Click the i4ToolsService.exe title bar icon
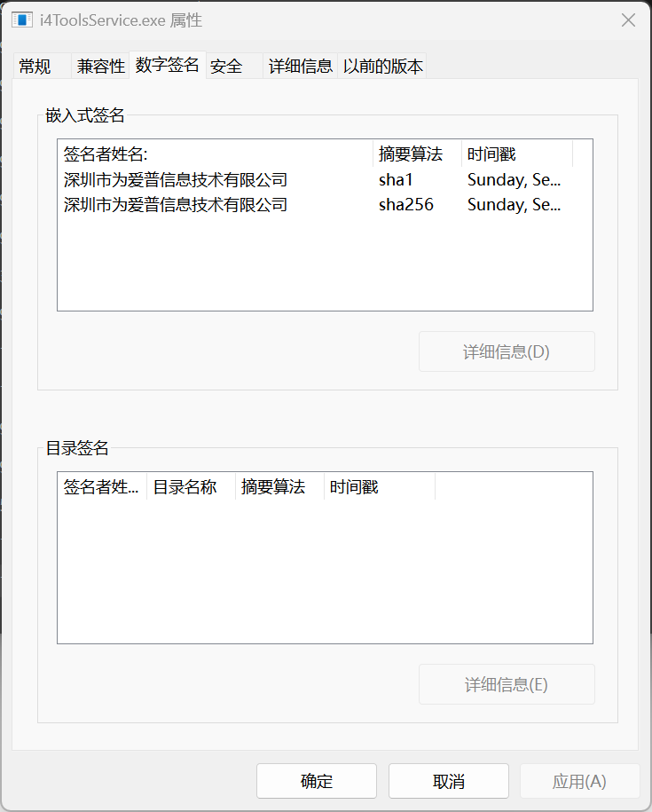 click(22, 20)
